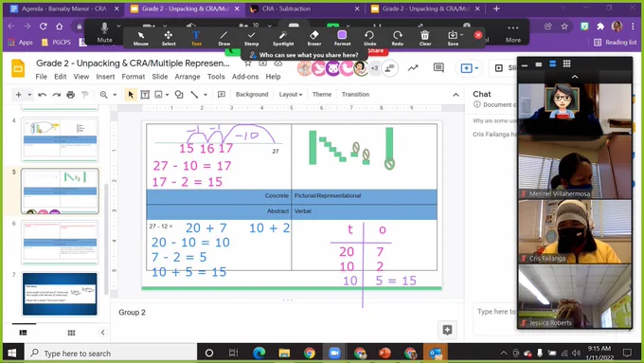Open the Slide menu
Screen dimensions: 644x363
(x=160, y=77)
